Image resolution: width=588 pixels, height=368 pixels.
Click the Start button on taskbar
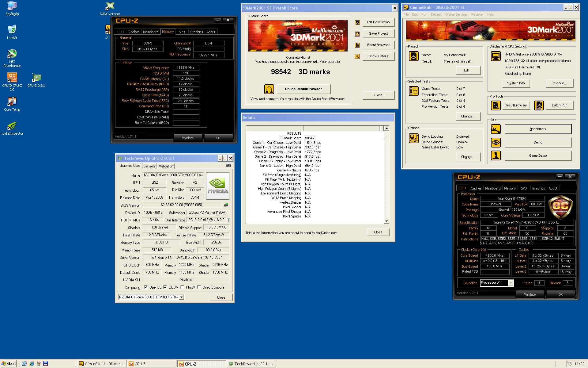tap(9, 364)
